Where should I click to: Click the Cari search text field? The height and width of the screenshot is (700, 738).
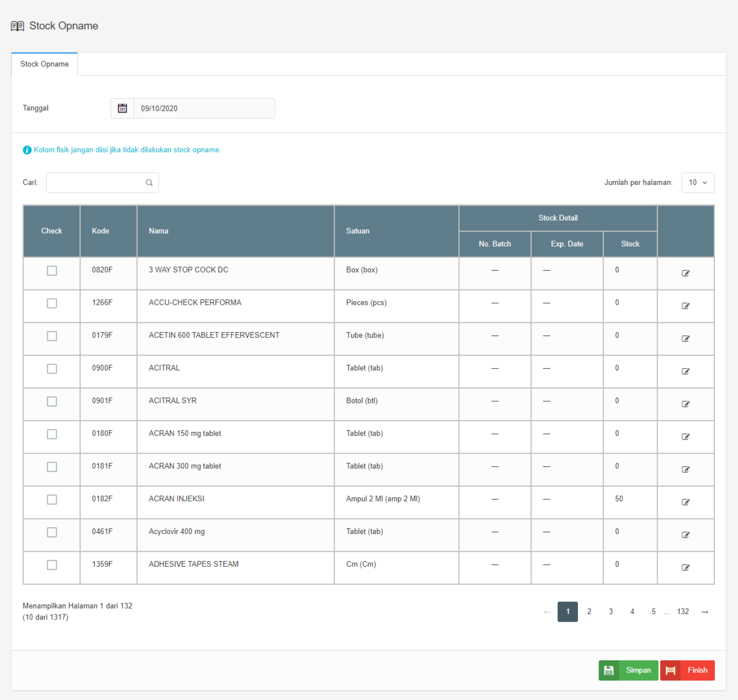(95, 182)
